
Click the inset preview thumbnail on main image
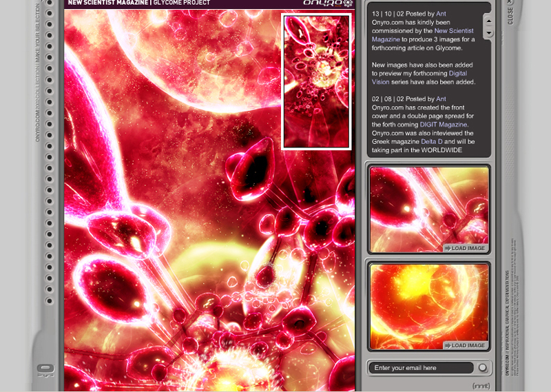[x=316, y=81]
